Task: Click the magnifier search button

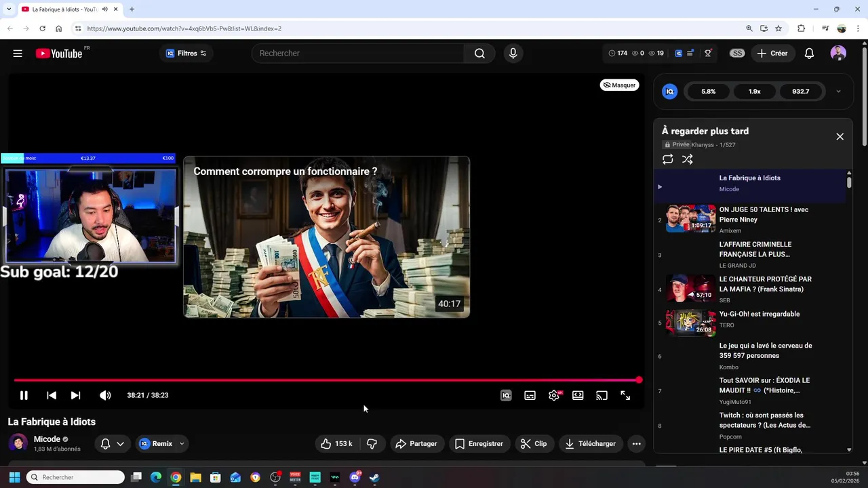Action: (x=479, y=54)
